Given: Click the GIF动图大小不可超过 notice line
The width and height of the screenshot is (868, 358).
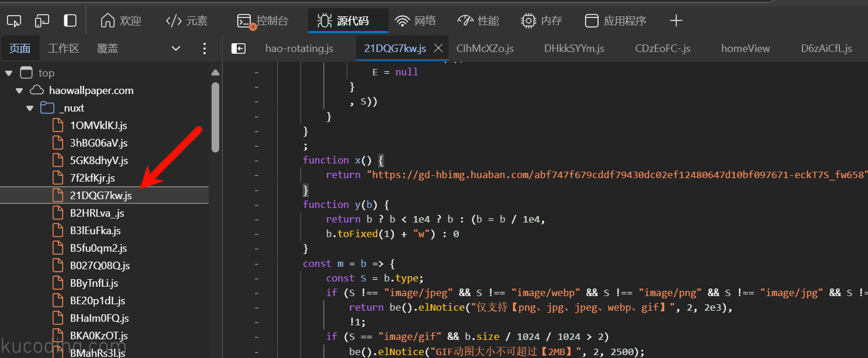Looking at the screenshot, I should point(497,352).
